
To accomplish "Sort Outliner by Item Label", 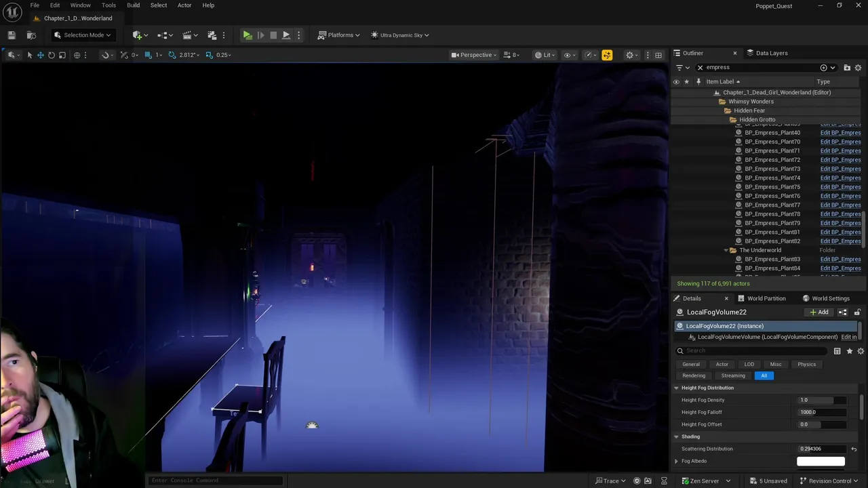I will pos(720,81).
